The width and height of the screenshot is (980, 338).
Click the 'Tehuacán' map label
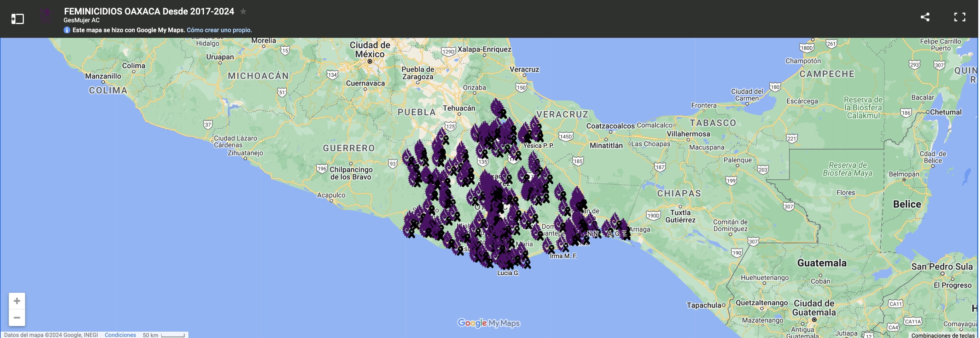[459, 108]
